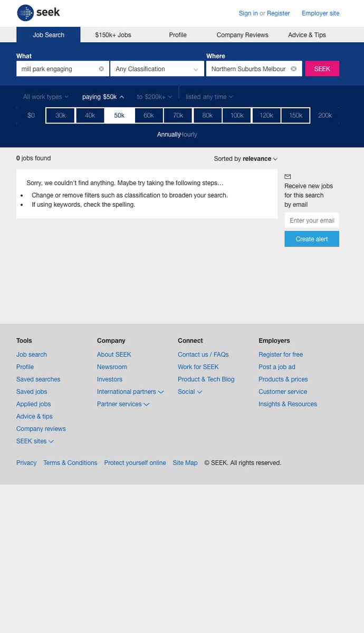The image size is (364, 633).
Task: Open footer Applied jobs link
Action: point(34,404)
